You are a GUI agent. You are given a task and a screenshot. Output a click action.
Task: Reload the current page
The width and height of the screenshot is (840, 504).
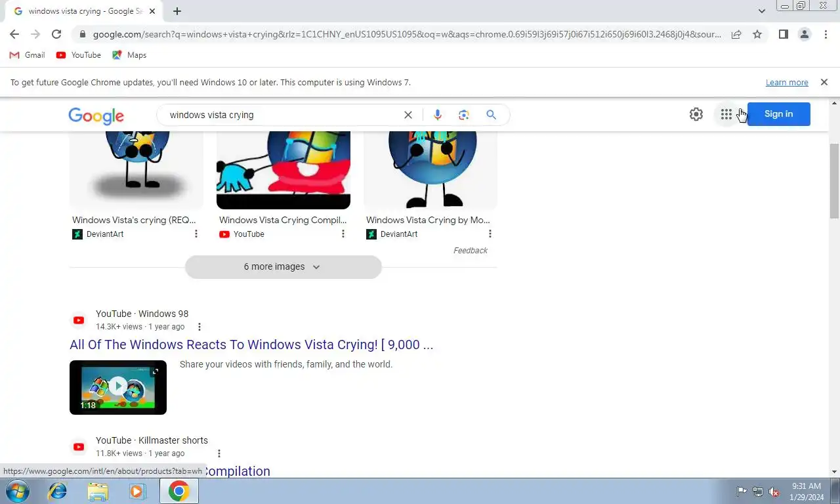(x=56, y=34)
